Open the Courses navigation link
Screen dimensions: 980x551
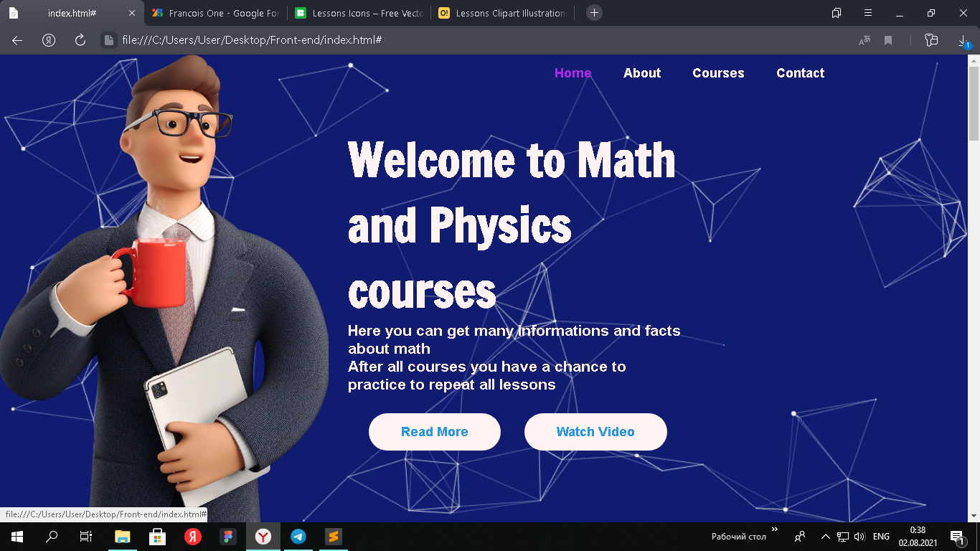[718, 73]
